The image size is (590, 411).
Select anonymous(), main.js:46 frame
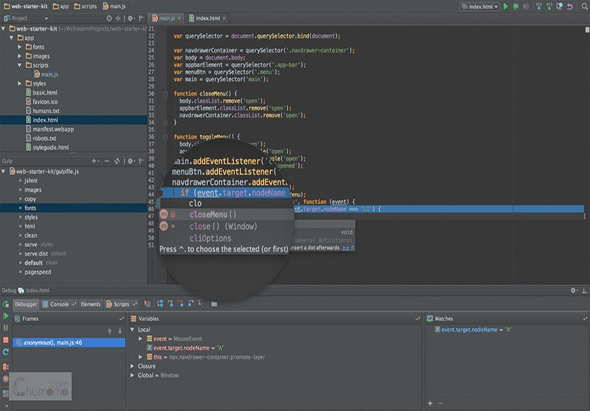click(69, 342)
